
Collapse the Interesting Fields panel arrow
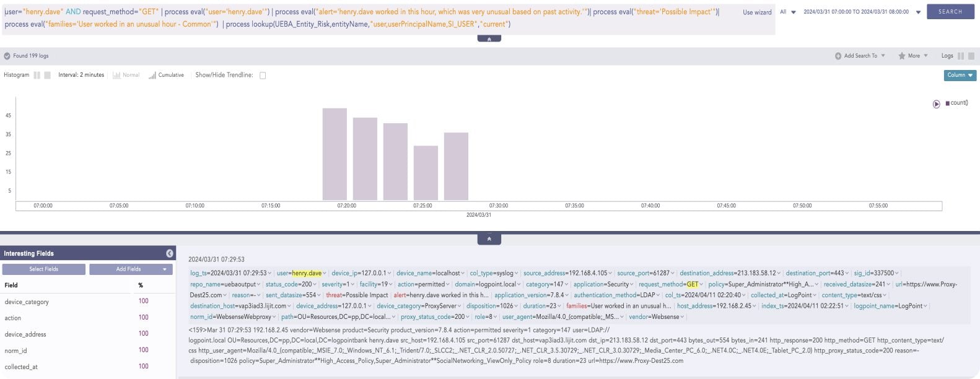(170, 253)
